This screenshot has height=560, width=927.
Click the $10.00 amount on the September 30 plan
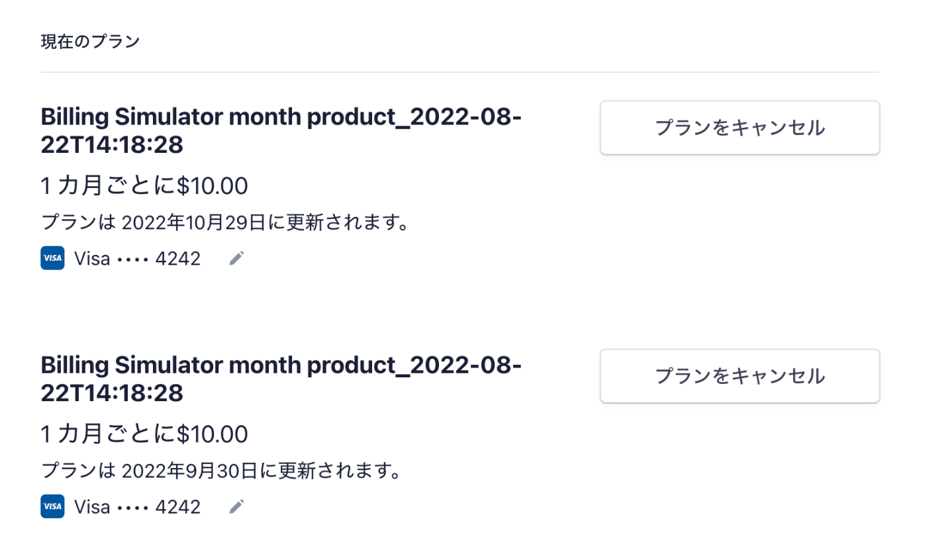[x=213, y=435]
